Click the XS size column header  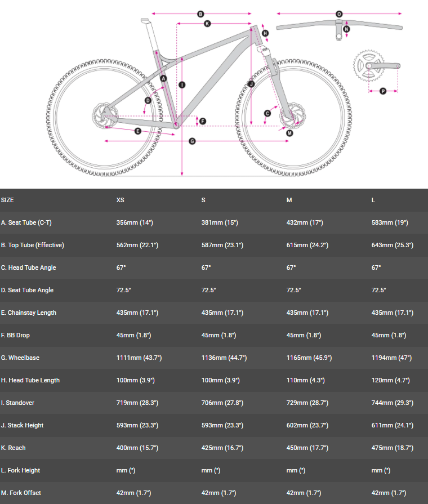(121, 200)
